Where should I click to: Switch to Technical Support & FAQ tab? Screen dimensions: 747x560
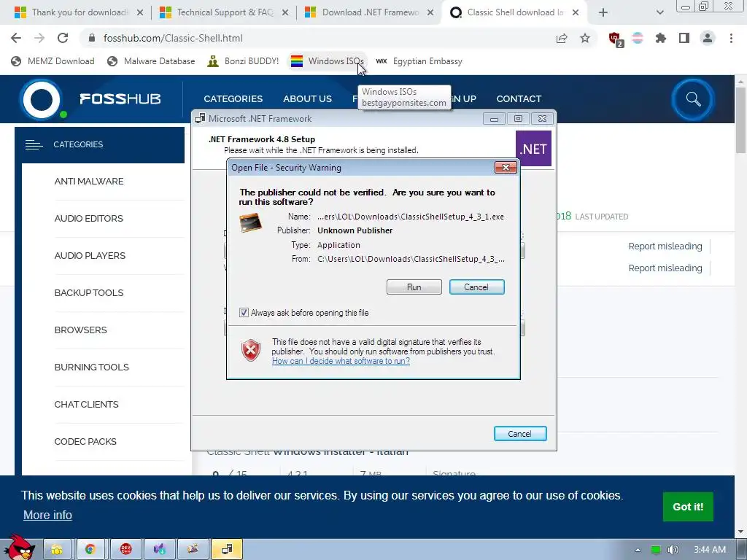[x=224, y=12]
